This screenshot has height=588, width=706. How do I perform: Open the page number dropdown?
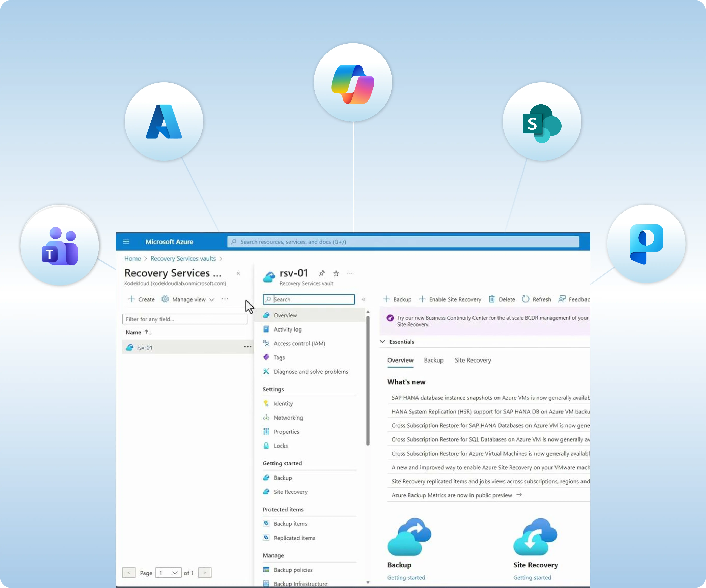[x=168, y=573]
